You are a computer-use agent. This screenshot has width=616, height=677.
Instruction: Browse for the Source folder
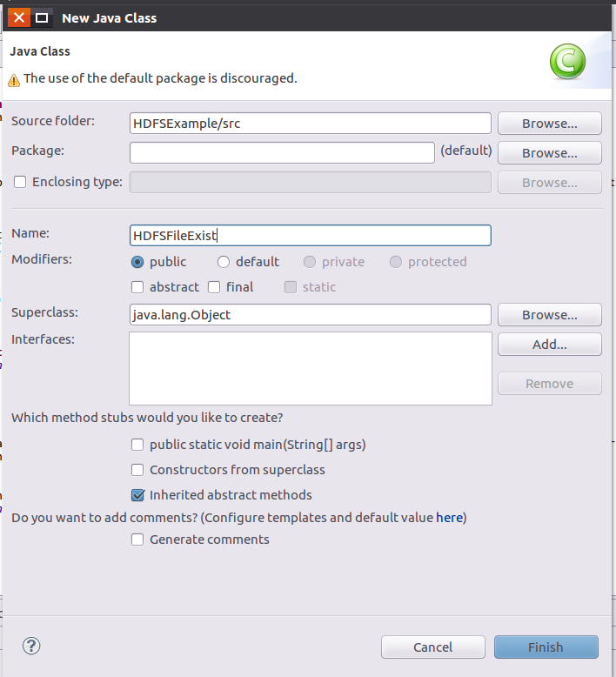pos(549,124)
